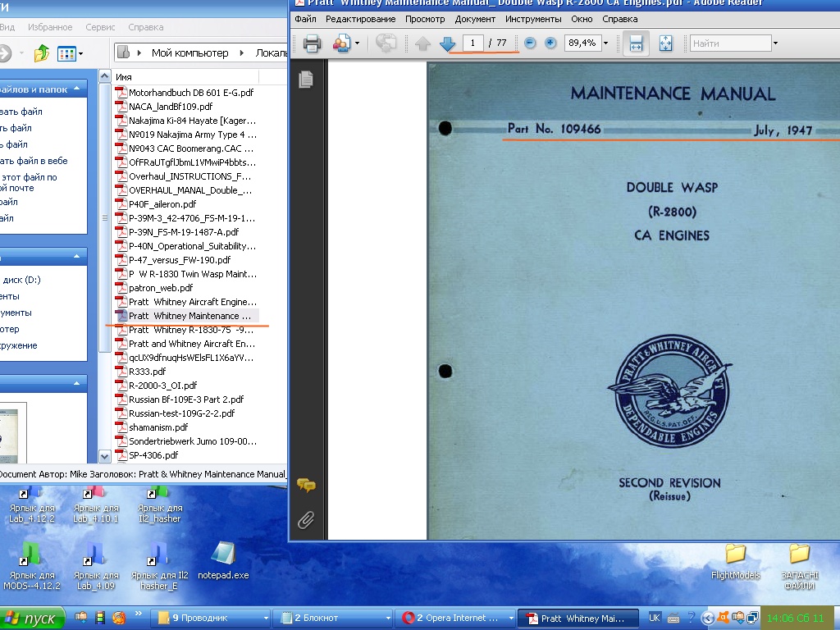Viewport: 840px width, 630px height.
Task: Open the Окно menu
Action: pyautogui.click(x=582, y=20)
